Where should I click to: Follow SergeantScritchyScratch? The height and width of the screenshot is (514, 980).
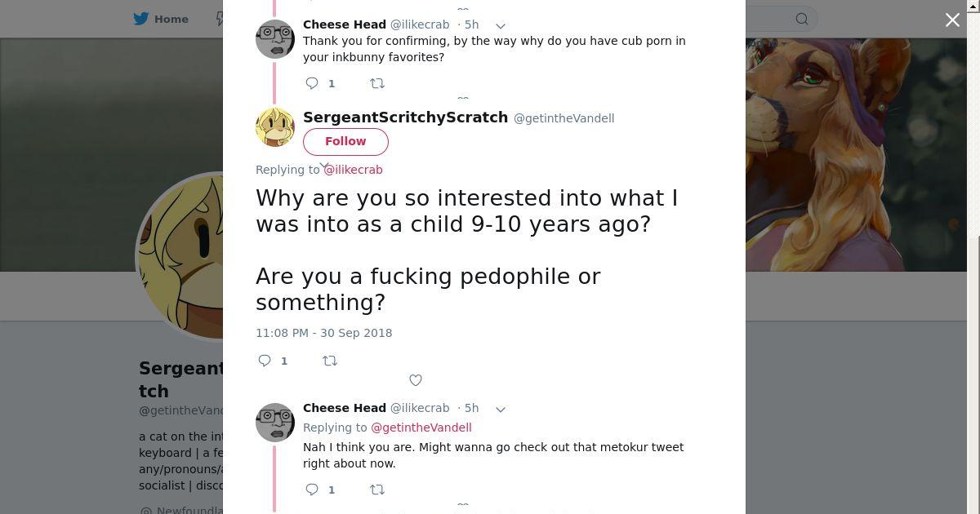point(345,141)
